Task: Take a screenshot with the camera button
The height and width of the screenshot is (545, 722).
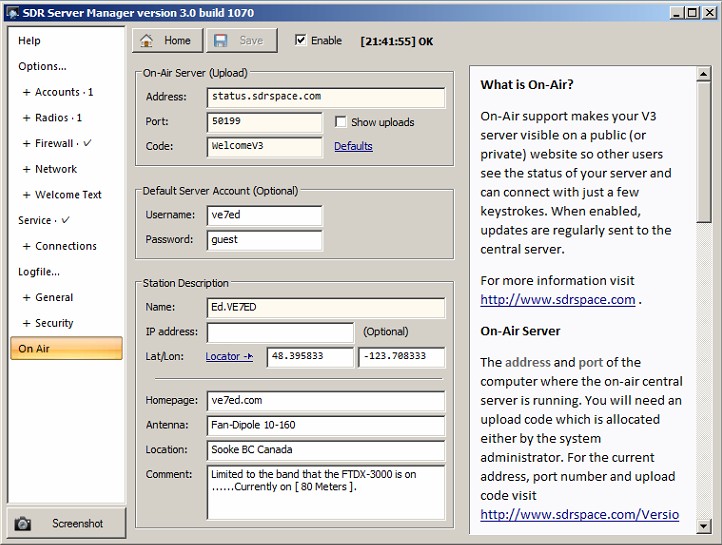Action: (x=66, y=523)
